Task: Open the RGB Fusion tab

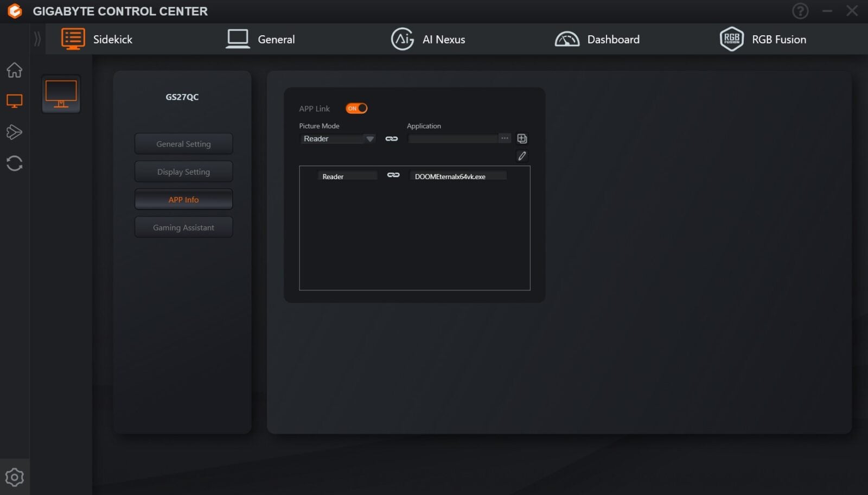Action: 763,39
